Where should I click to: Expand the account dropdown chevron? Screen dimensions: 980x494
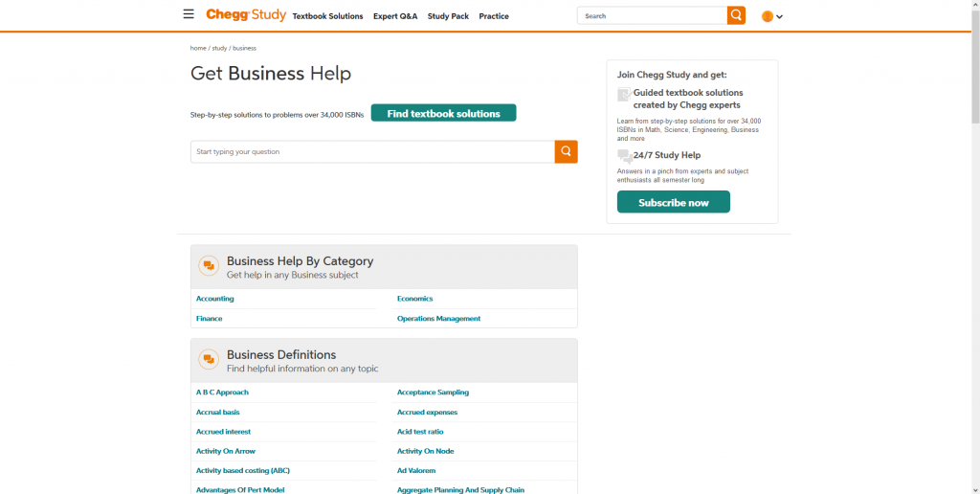[780, 16]
